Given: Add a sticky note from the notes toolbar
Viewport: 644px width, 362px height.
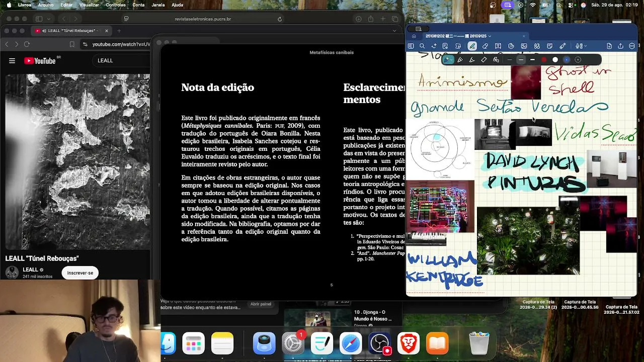Looking at the screenshot, I should point(550,46).
